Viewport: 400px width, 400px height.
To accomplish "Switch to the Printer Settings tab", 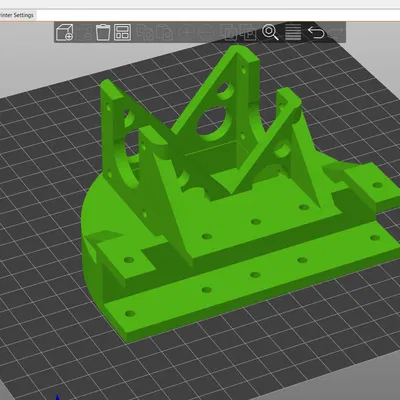I will [17, 15].
